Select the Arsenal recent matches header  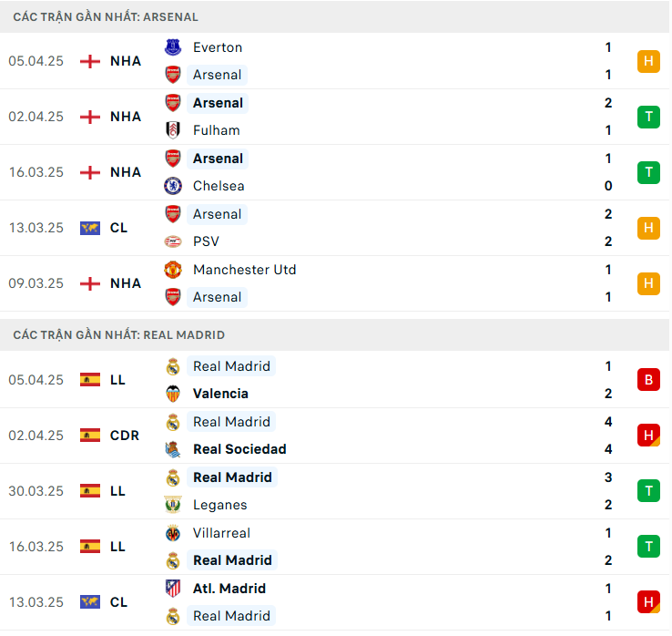106,16
